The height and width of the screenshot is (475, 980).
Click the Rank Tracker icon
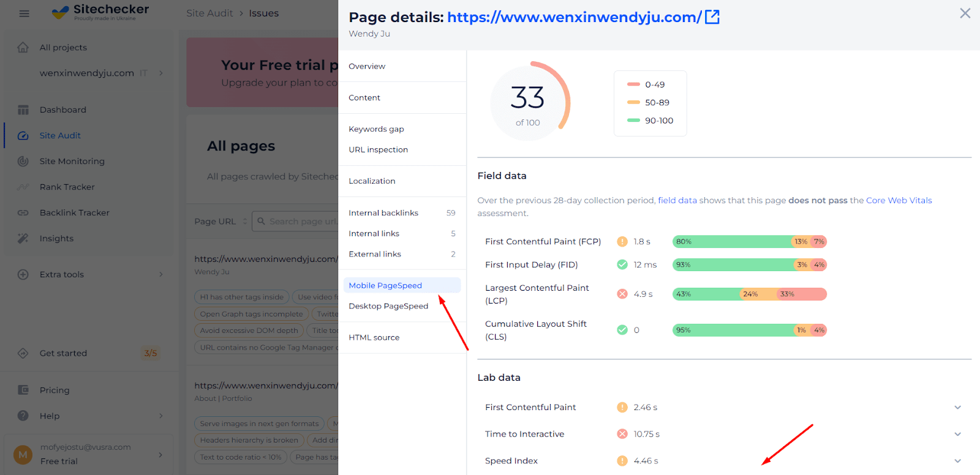pos(23,187)
